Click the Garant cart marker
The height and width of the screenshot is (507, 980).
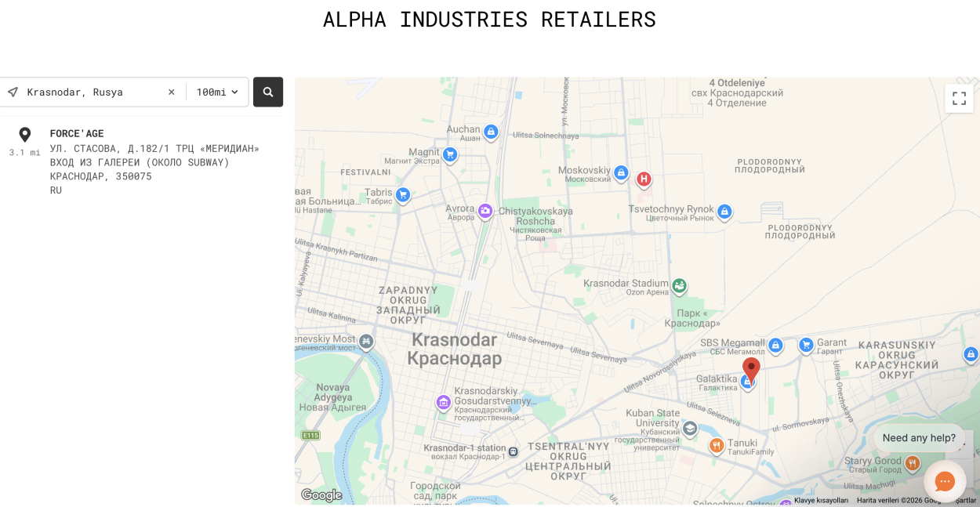pyautogui.click(x=806, y=345)
